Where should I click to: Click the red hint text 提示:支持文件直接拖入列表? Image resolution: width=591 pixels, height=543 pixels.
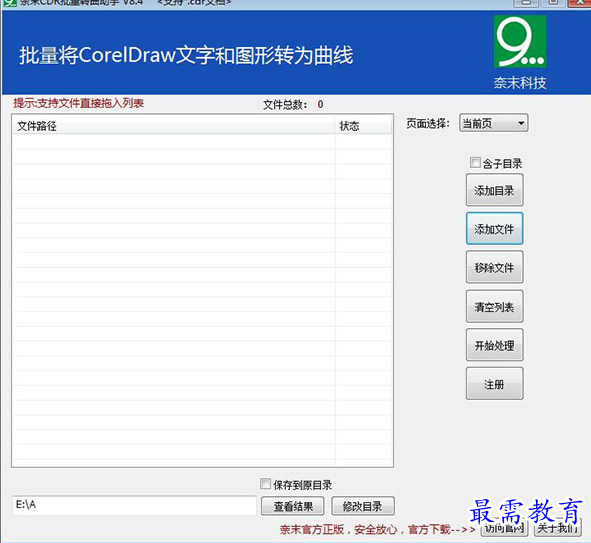pos(78,103)
